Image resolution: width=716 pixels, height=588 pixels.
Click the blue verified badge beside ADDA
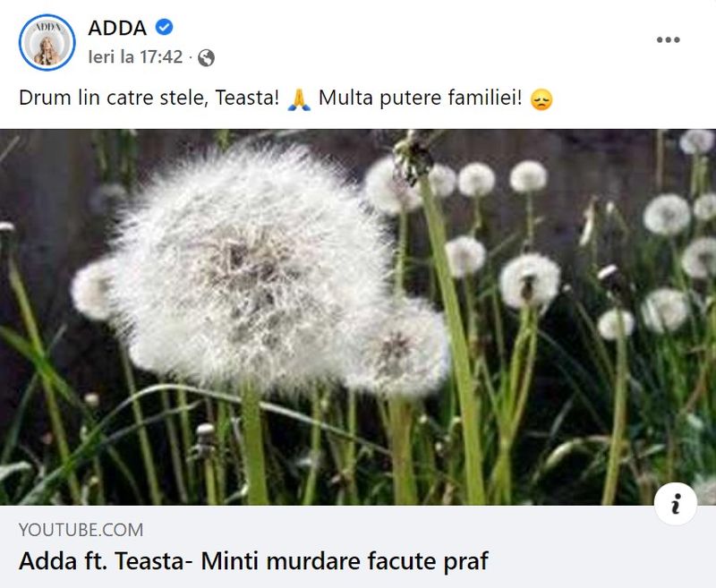(x=165, y=28)
